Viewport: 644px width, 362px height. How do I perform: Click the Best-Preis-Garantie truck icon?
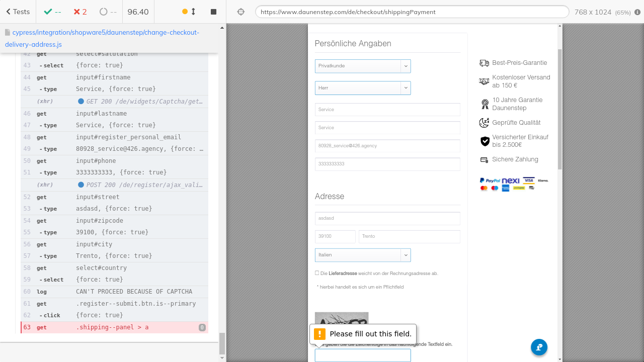(x=484, y=63)
